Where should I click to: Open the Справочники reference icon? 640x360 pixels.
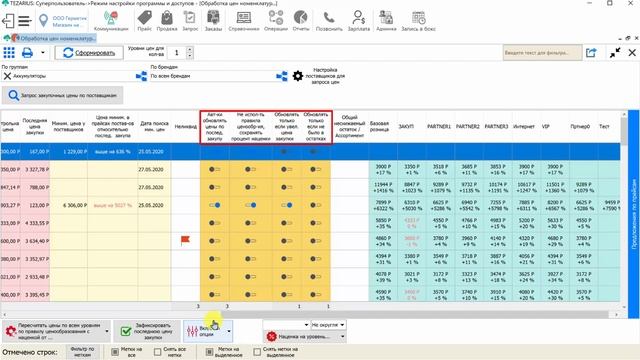click(244, 21)
